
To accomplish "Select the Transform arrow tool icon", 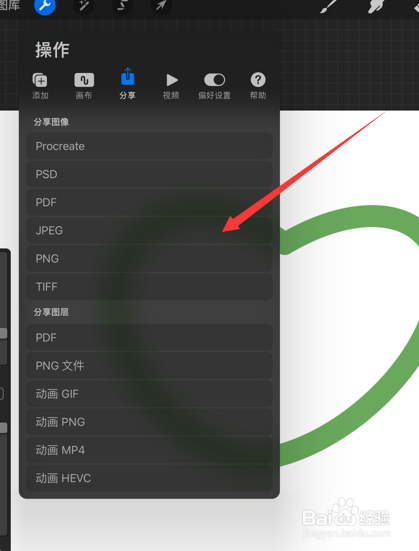I will pos(161,5).
